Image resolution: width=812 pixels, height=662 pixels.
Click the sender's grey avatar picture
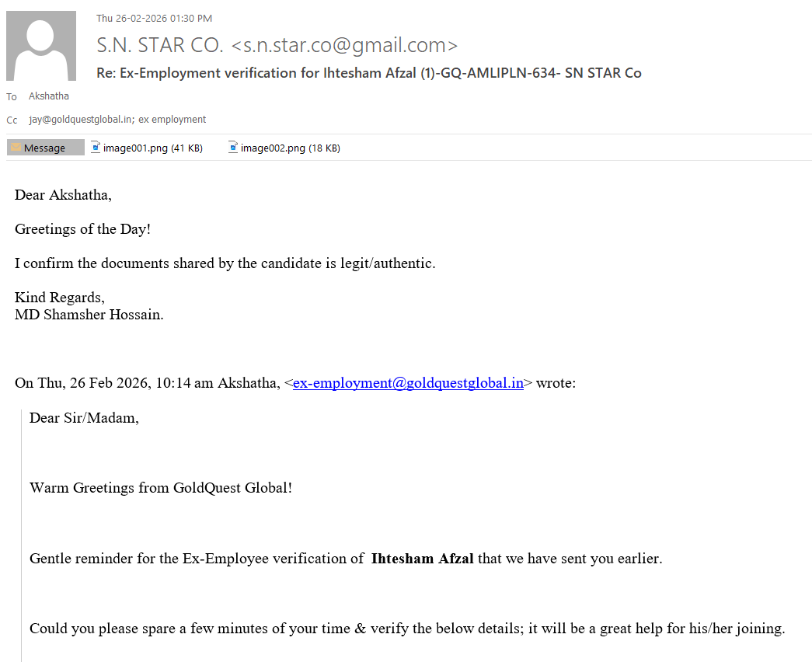(41, 46)
